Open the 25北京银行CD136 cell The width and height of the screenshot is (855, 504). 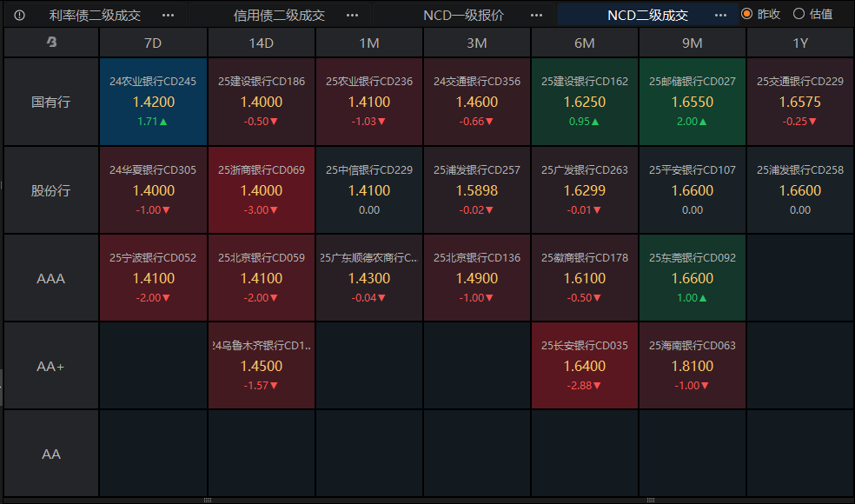tap(476, 278)
